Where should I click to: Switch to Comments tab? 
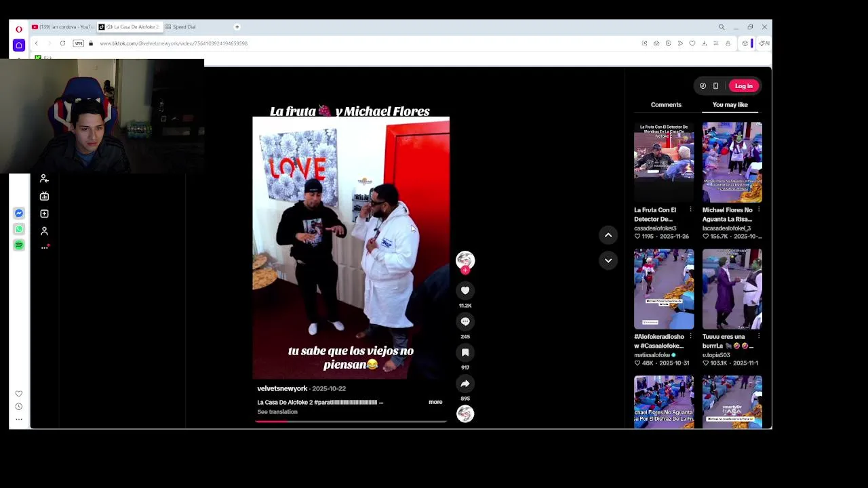(666, 105)
